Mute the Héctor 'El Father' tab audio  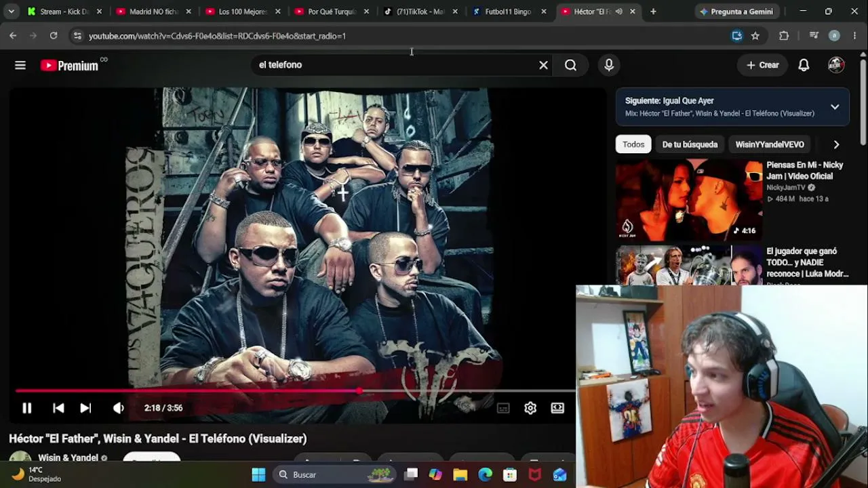(x=619, y=12)
